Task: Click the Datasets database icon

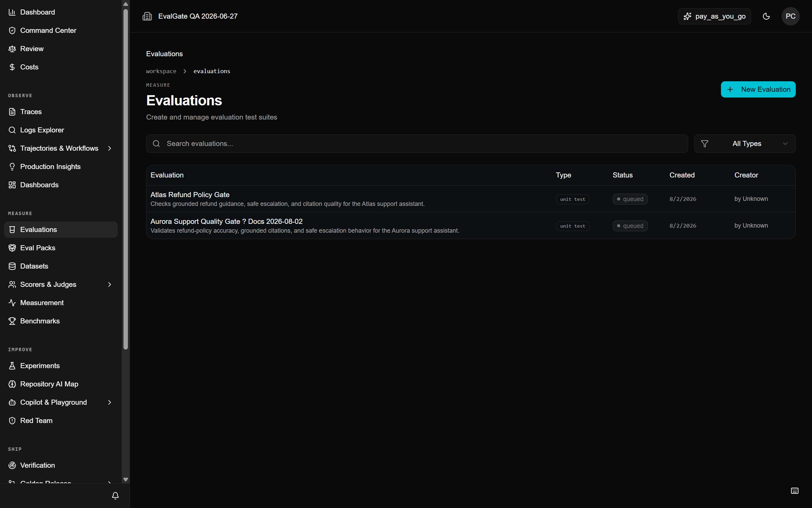Action: pos(12,266)
